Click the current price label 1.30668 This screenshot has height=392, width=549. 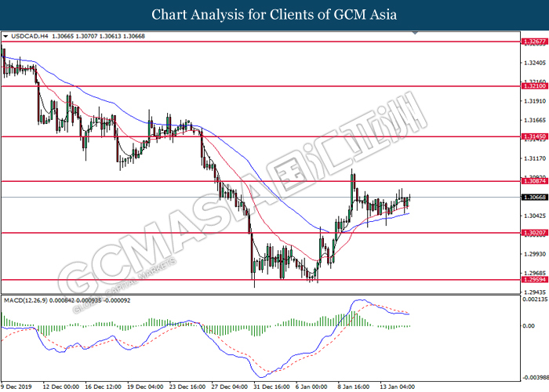(x=534, y=197)
